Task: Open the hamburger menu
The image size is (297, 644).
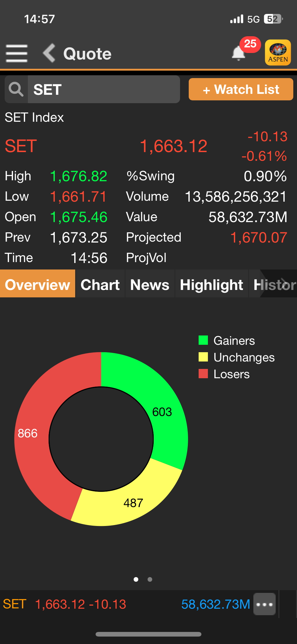Action: [x=17, y=53]
